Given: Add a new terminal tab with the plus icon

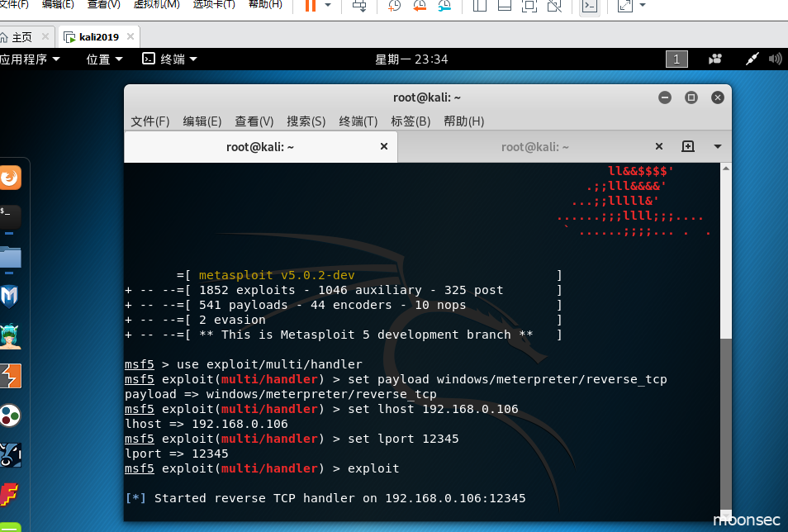Looking at the screenshot, I should click(x=687, y=146).
